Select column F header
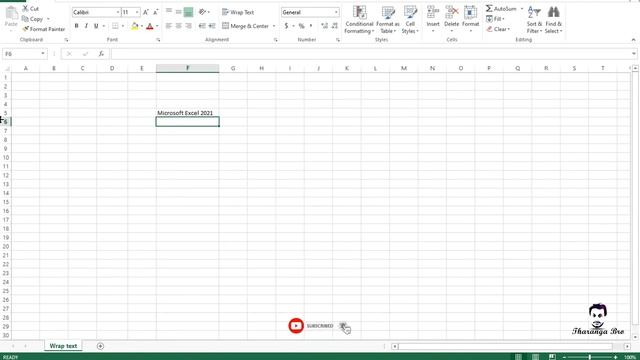The width and height of the screenshot is (640, 360). point(187,68)
